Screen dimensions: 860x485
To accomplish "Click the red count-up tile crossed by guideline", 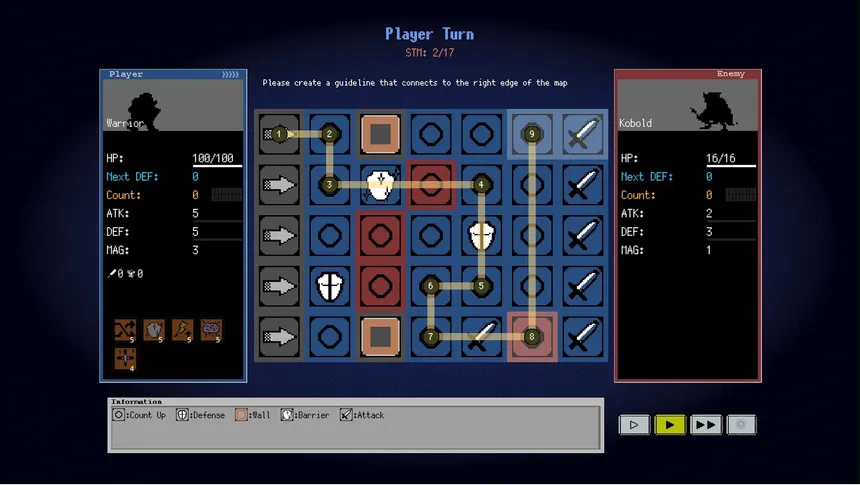I will (x=431, y=185).
